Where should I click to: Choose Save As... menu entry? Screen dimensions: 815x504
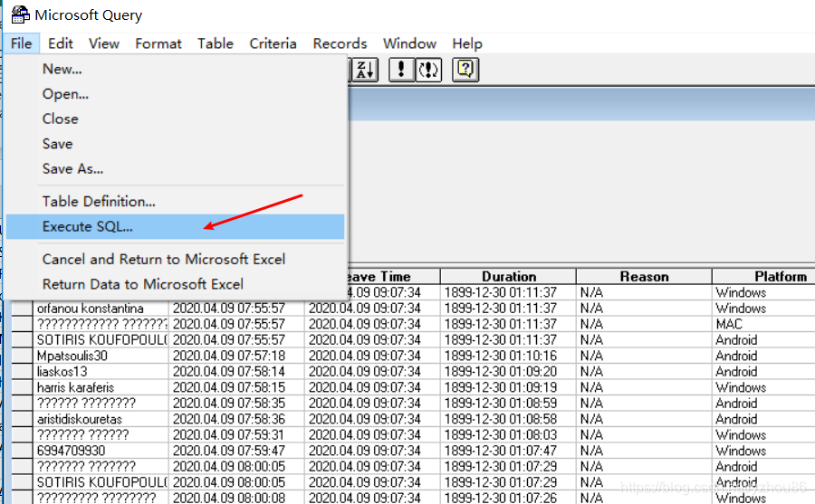tap(175, 169)
